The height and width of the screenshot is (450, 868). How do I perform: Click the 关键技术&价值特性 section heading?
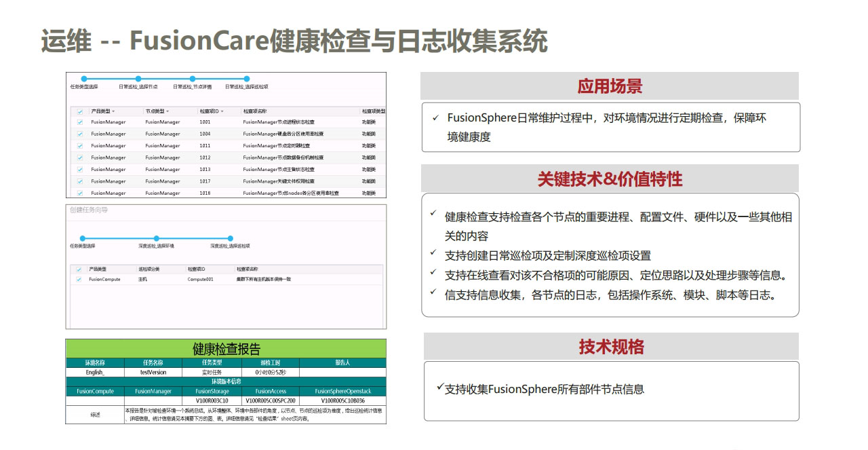click(610, 179)
